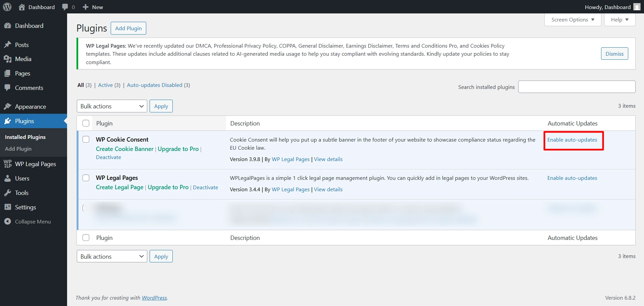Select the header select-all checkbox

(86, 123)
